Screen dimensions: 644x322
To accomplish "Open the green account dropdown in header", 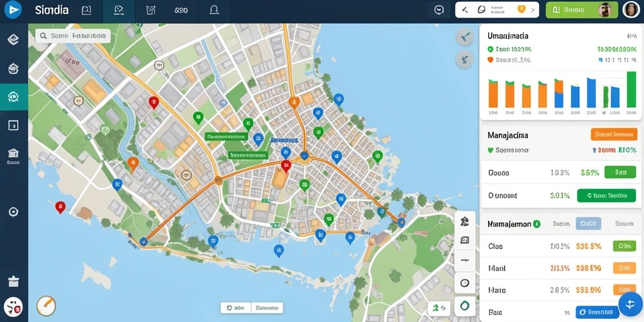I will (582, 10).
